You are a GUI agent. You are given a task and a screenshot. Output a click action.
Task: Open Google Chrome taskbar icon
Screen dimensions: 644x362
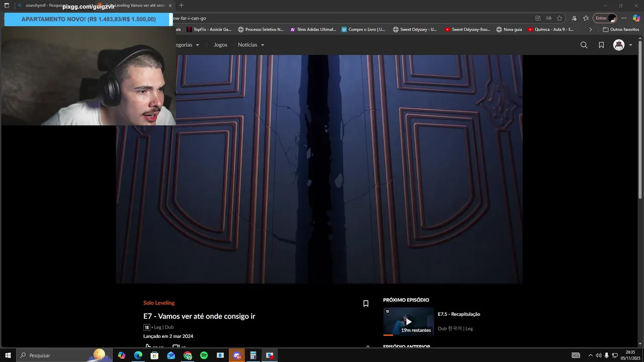188,355
